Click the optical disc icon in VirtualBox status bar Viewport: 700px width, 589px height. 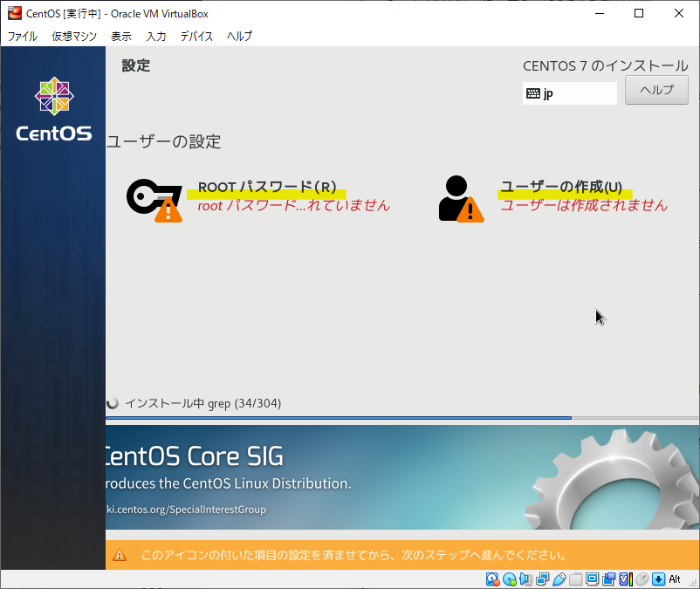click(509, 579)
